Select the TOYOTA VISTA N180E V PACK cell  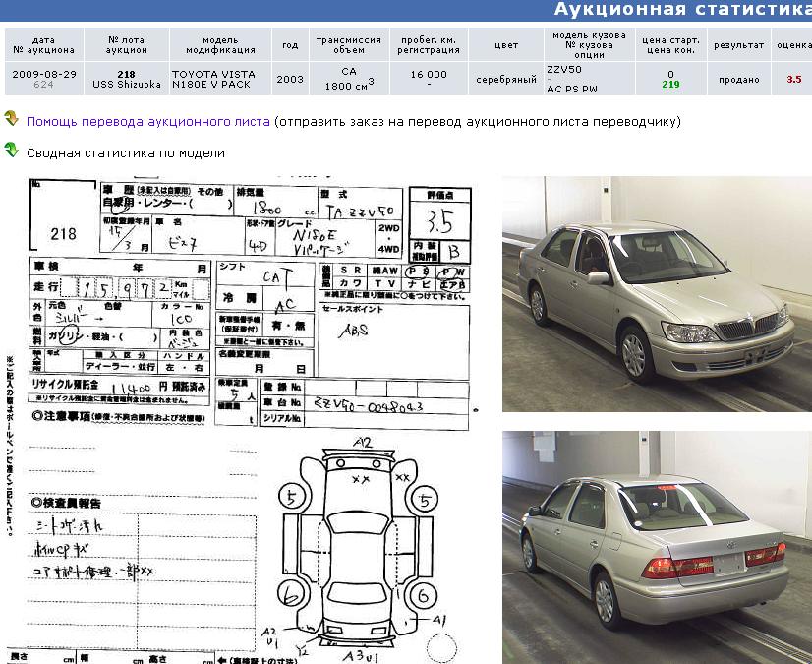214,80
